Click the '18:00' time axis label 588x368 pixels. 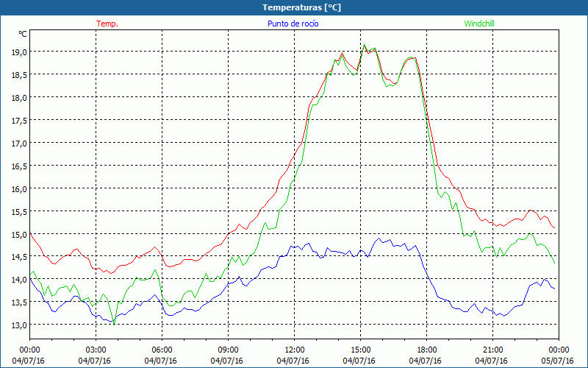427,350
